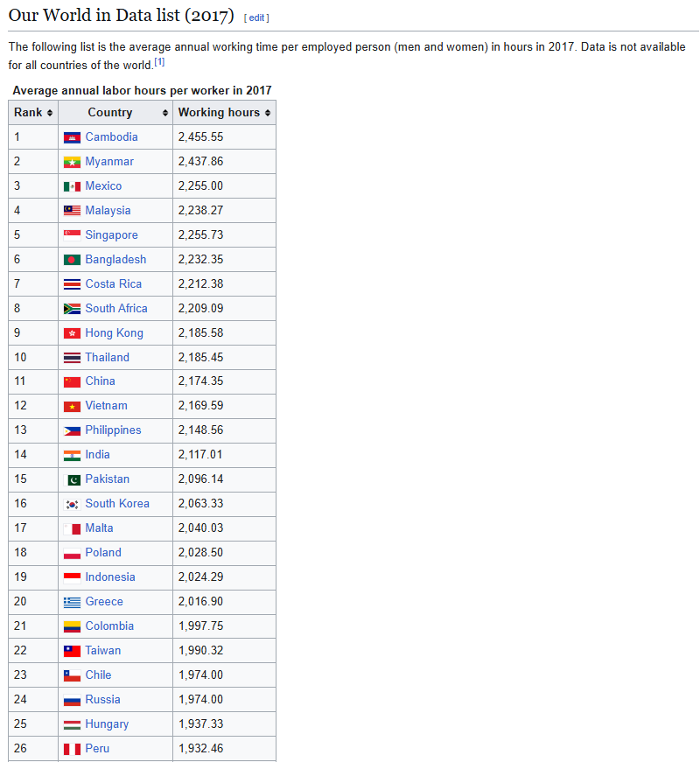Click the Pakistan flag icon
Image resolution: width=700 pixels, height=762 pixels.
[72, 479]
